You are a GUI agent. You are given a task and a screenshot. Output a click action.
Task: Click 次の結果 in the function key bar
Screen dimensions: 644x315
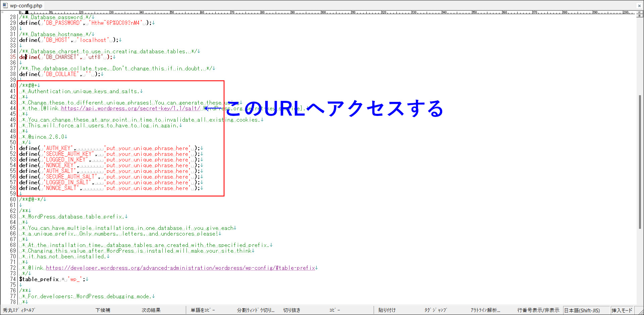[x=151, y=310]
